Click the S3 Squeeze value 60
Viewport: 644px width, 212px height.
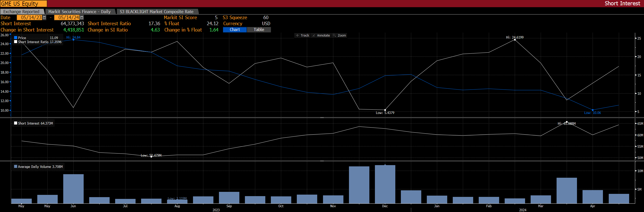pos(266,17)
